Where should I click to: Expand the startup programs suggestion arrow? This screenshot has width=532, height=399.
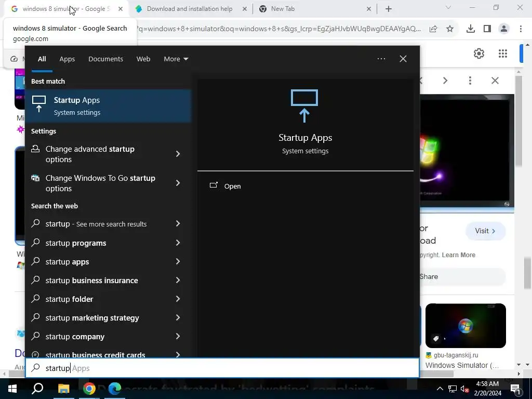tap(178, 243)
